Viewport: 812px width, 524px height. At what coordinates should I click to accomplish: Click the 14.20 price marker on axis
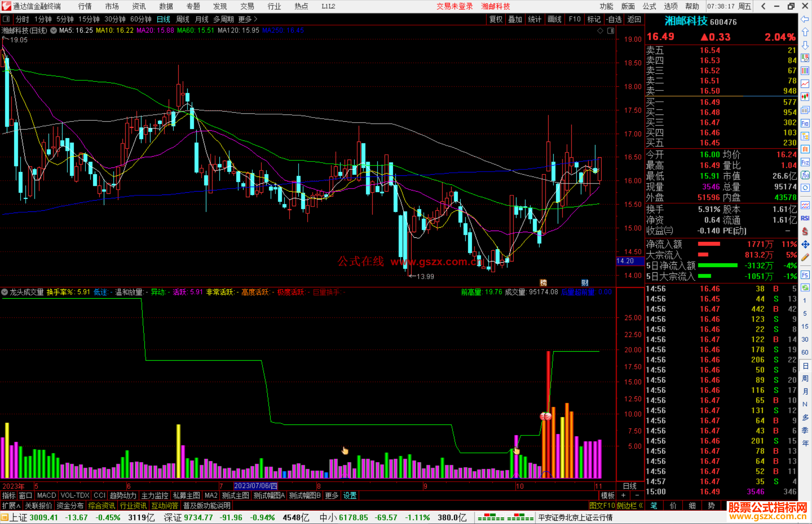click(626, 261)
